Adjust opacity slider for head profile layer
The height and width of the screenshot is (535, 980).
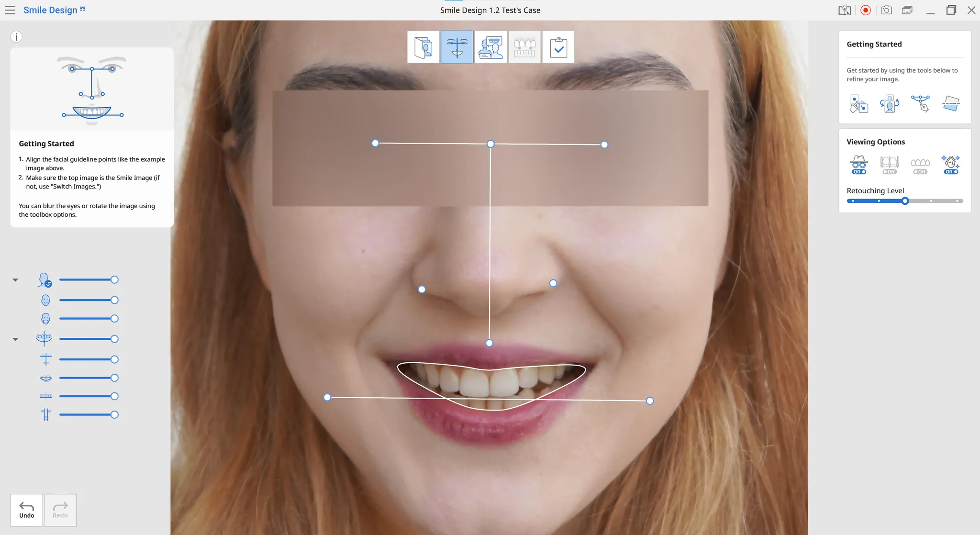(x=89, y=280)
